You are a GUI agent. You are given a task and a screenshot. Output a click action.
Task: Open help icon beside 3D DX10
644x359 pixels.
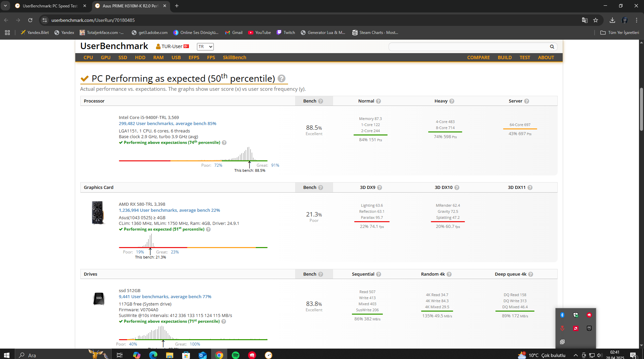click(457, 188)
